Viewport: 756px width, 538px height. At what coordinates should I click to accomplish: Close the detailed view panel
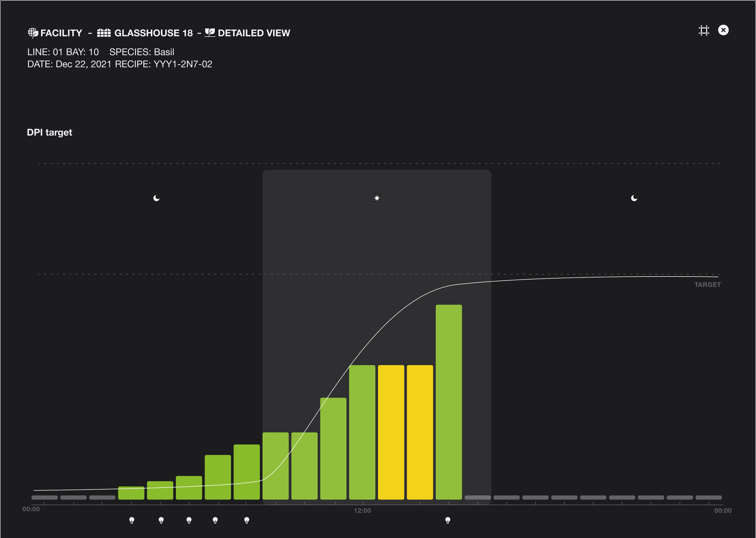pos(723,30)
